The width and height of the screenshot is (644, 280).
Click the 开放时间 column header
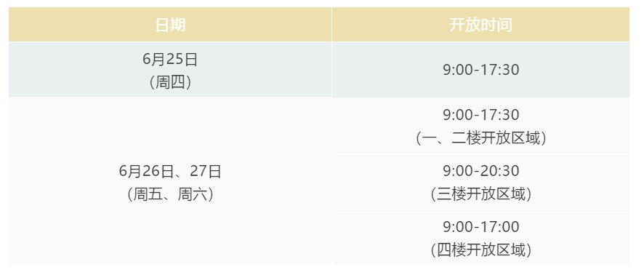tap(480, 25)
